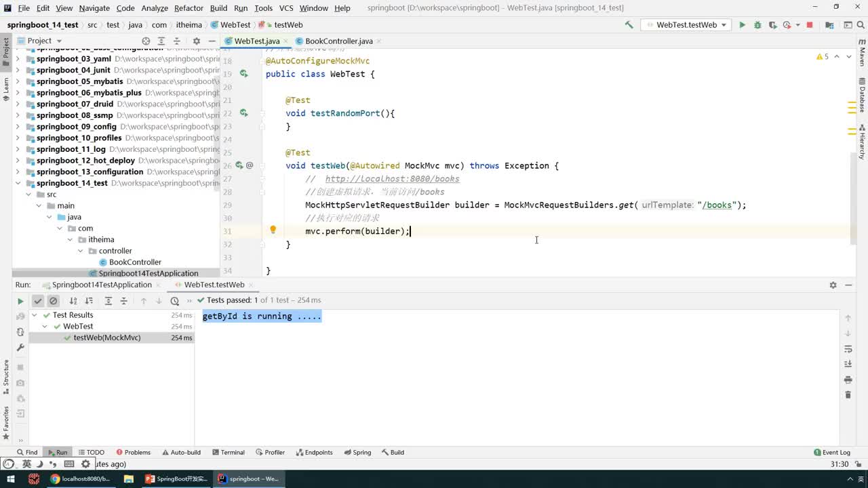Open the Event Log
868x488 pixels.
pyautogui.click(x=831, y=453)
